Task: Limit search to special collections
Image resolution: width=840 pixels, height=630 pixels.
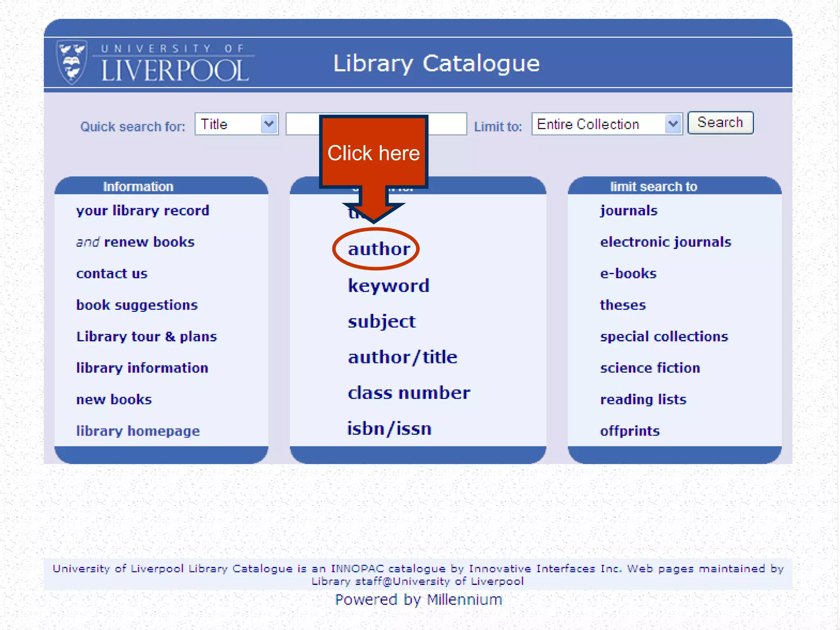Action: (664, 337)
